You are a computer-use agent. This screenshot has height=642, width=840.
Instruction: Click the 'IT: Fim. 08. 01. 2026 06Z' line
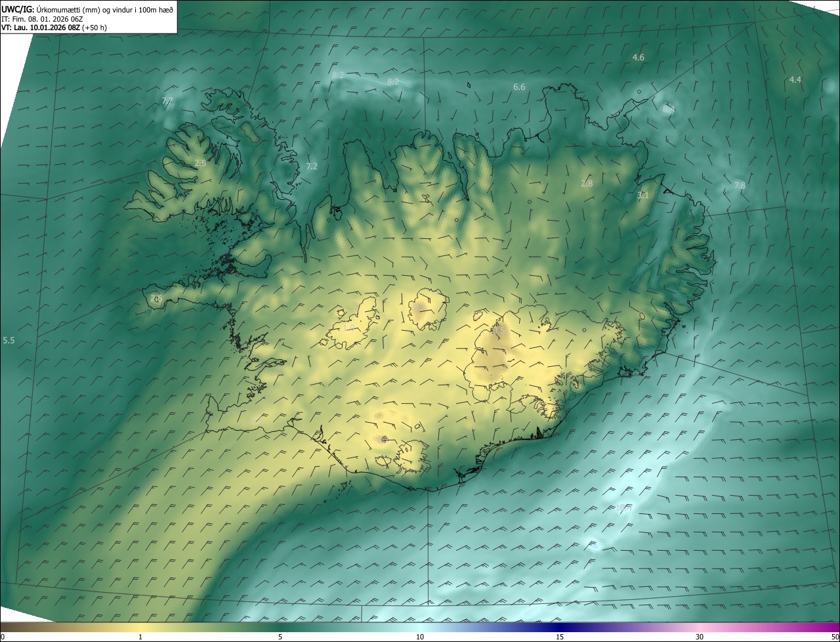pyautogui.click(x=42, y=19)
